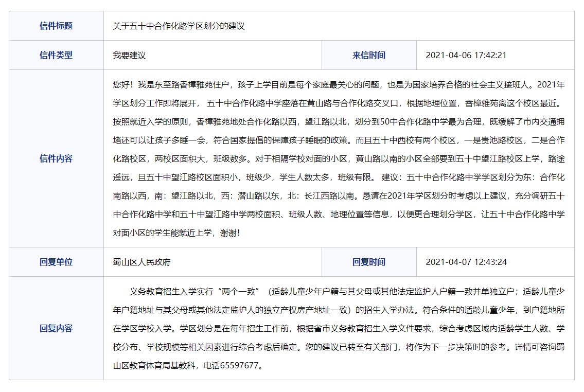This screenshot has width=584, height=392.
Task: Select the title text 关于五十中合作化路学区划分的建议
Action: (x=179, y=26)
